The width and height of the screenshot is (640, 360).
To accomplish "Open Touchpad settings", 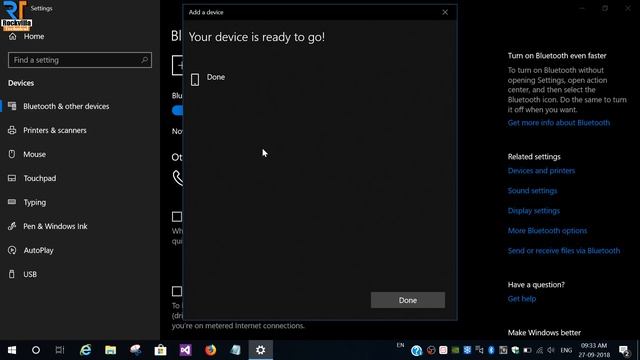I will tap(40, 178).
